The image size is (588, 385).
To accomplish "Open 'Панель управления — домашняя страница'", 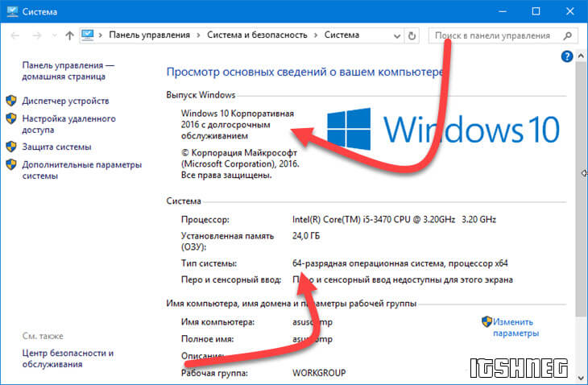I will [x=68, y=71].
